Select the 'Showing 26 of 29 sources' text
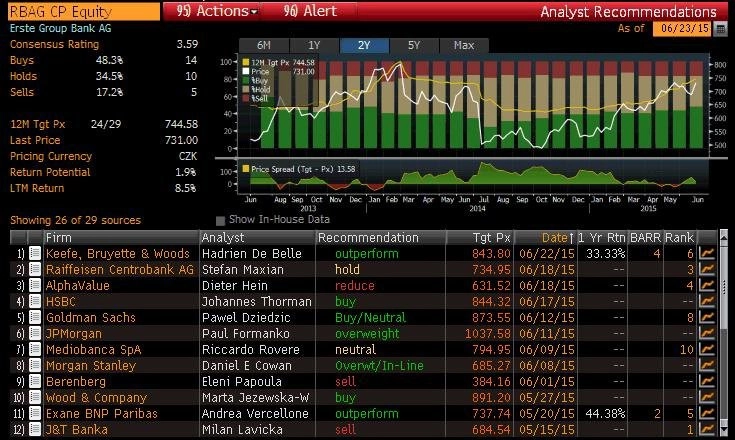Viewport: 735px width, 440px height. click(75, 220)
